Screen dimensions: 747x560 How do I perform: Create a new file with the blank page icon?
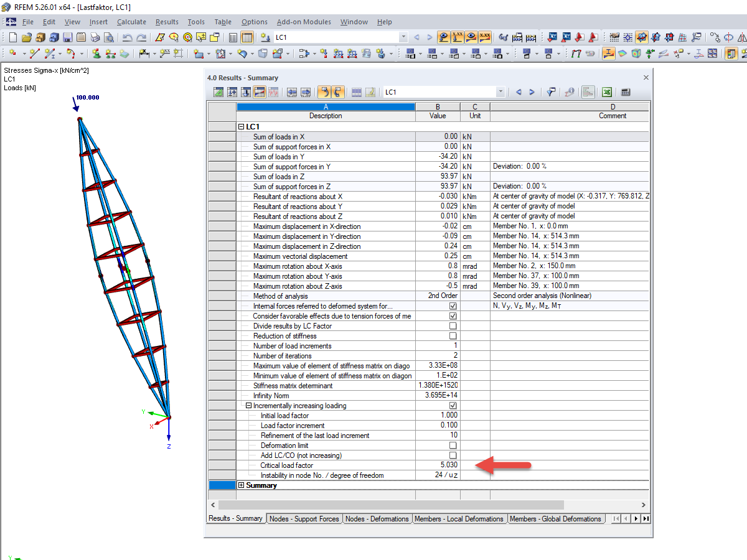12,37
